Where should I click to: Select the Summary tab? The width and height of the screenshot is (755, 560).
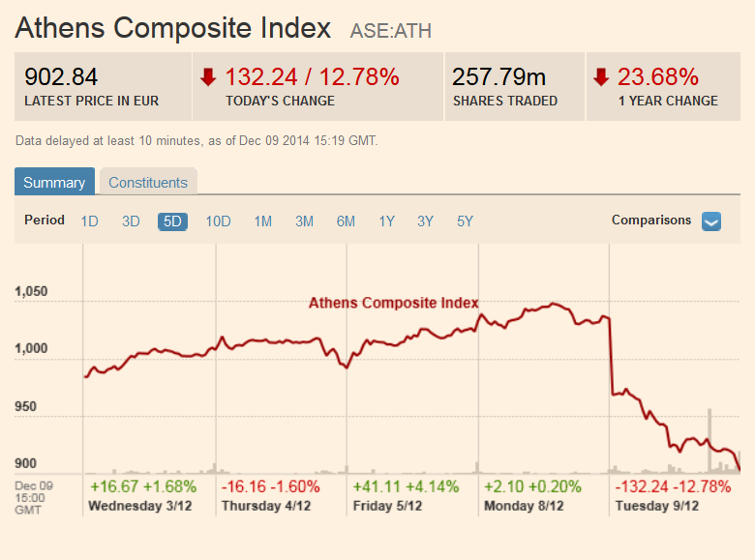[54, 182]
